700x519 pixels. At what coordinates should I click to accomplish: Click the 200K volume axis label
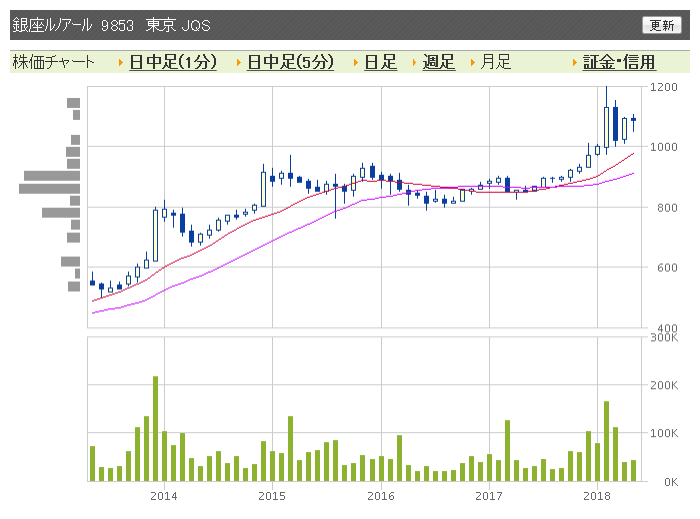point(664,385)
